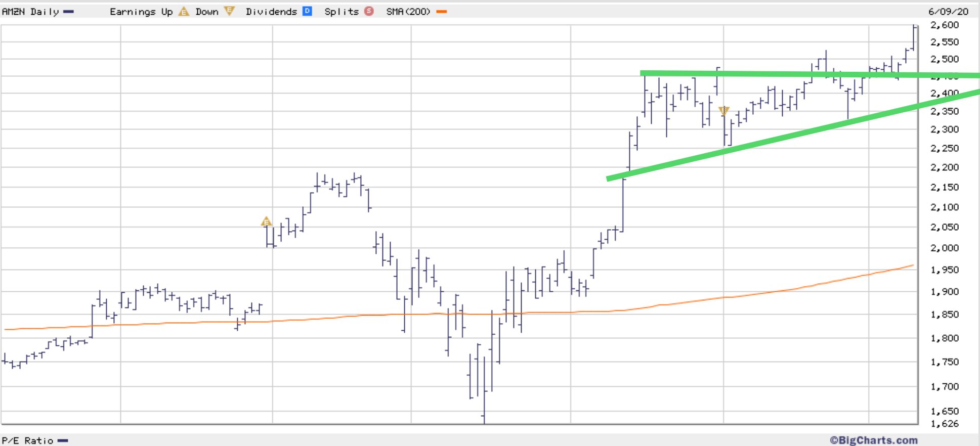Click the 1,850 price axis label
The height and width of the screenshot is (446, 980).
point(945,315)
